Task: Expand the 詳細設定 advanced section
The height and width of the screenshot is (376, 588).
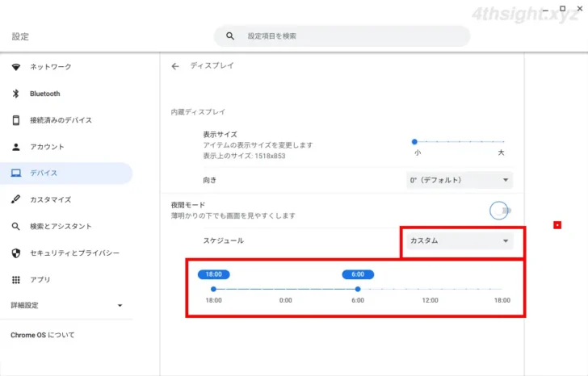Action: pyautogui.click(x=66, y=306)
